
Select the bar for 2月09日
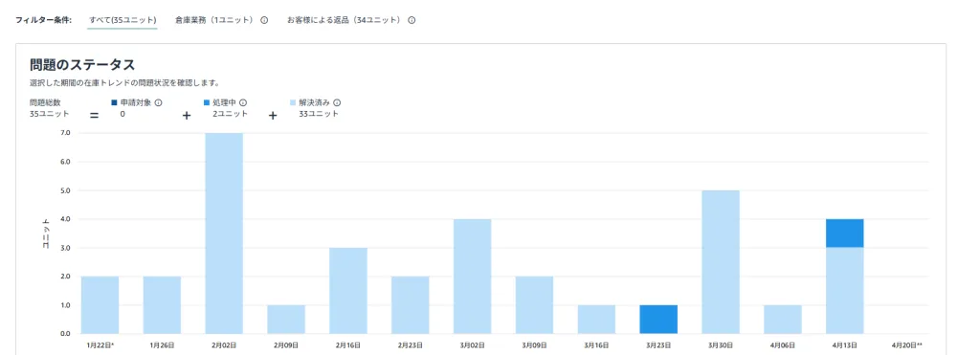coord(286,320)
